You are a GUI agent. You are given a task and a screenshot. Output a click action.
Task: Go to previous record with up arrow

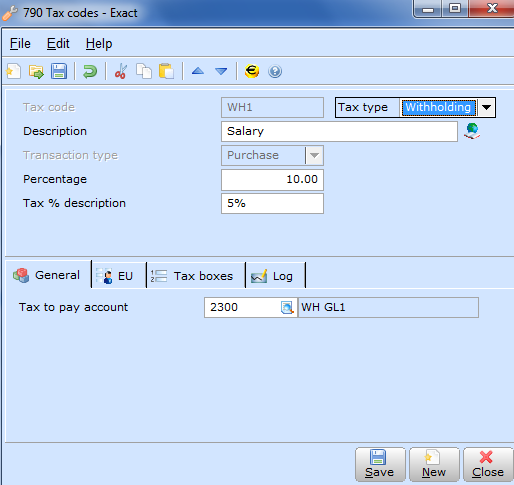click(198, 71)
